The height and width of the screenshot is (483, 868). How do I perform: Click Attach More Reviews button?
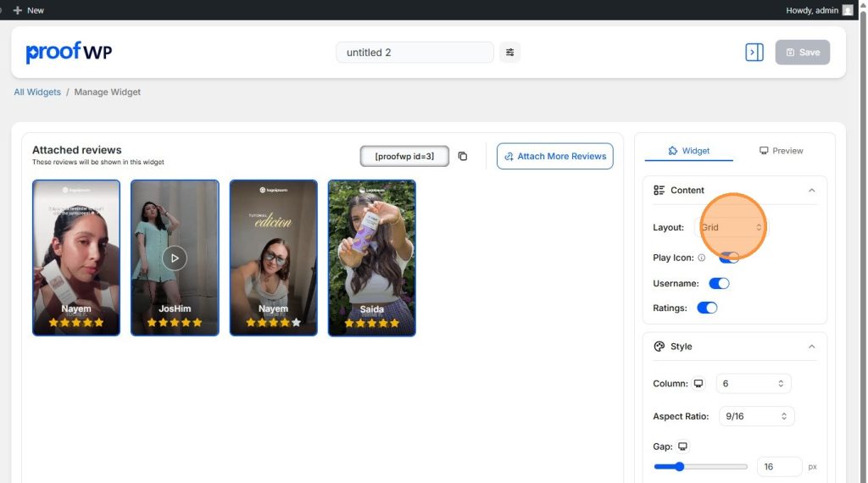554,156
